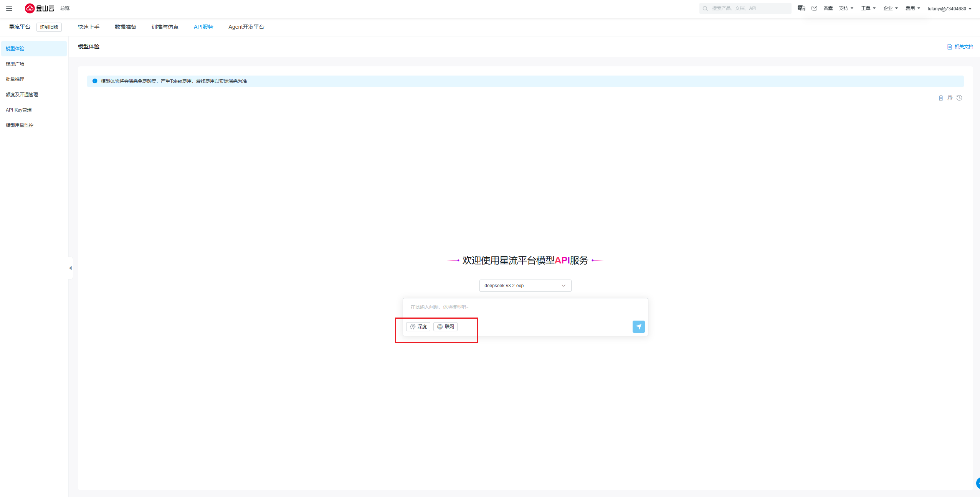The image size is (980, 497).
Task: Click the 切到旧版 button
Action: [49, 27]
